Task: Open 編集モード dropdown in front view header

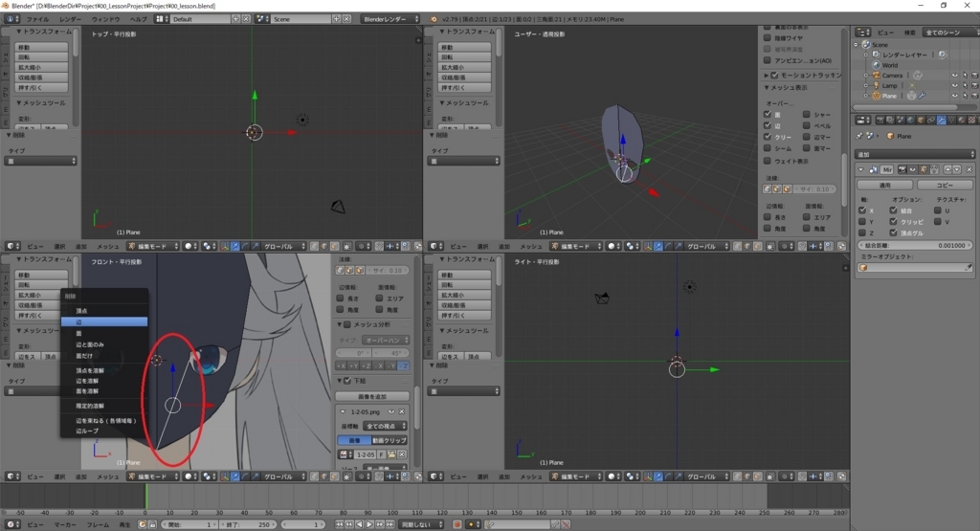Action: [x=153, y=476]
